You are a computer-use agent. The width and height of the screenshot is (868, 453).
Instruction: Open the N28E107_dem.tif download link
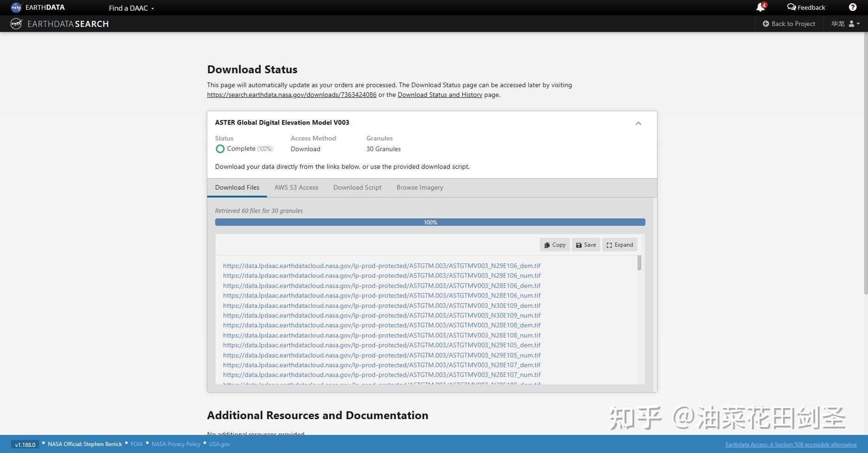tap(382, 365)
